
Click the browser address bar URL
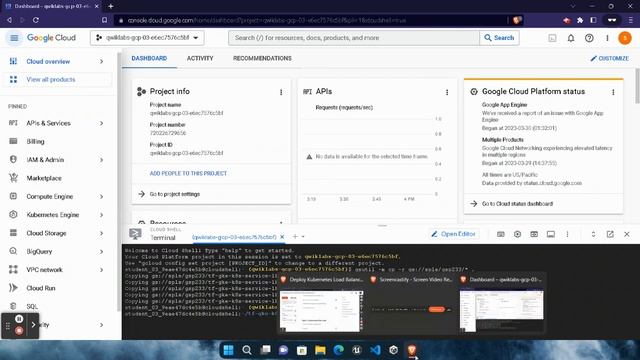coord(267,20)
